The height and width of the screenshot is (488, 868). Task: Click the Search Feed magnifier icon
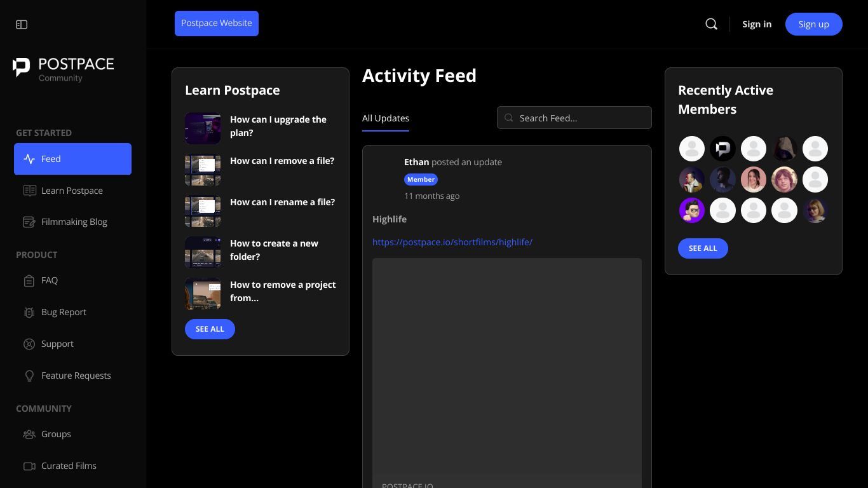point(508,118)
